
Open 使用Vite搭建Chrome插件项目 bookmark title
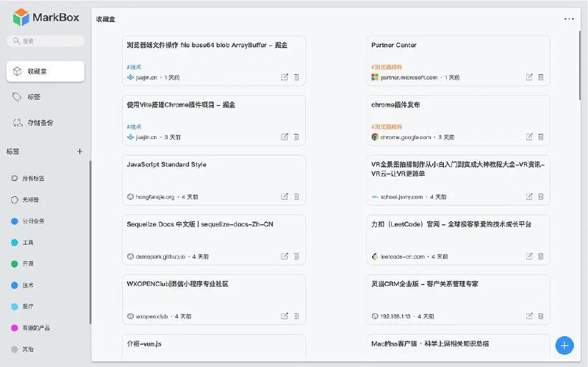coord(181,104)
